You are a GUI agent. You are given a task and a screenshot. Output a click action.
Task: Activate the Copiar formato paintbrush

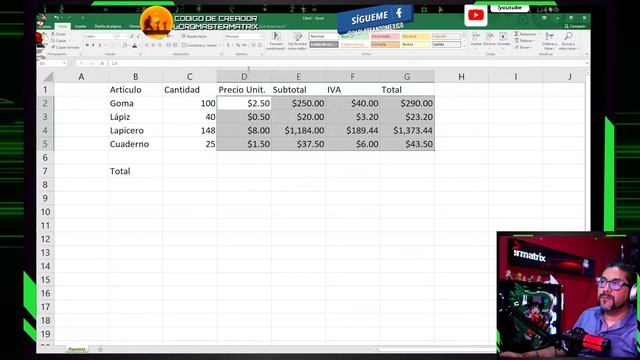[x=66, y=47]
